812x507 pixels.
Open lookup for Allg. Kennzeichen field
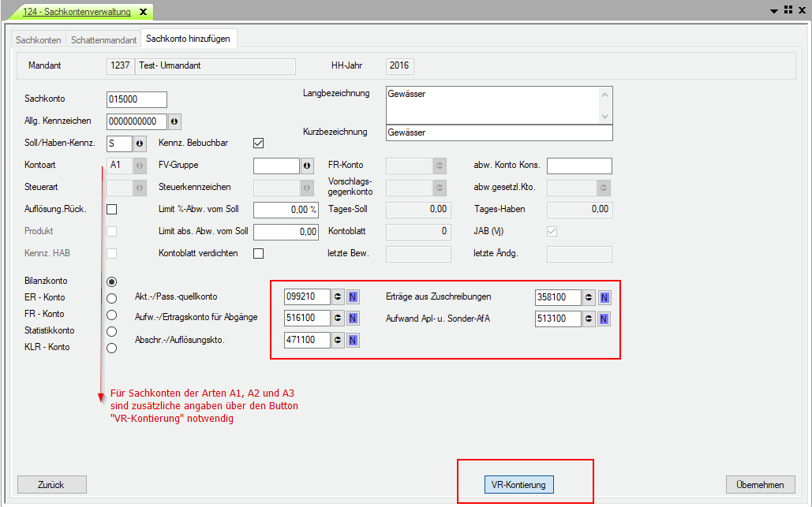point(174,121)
